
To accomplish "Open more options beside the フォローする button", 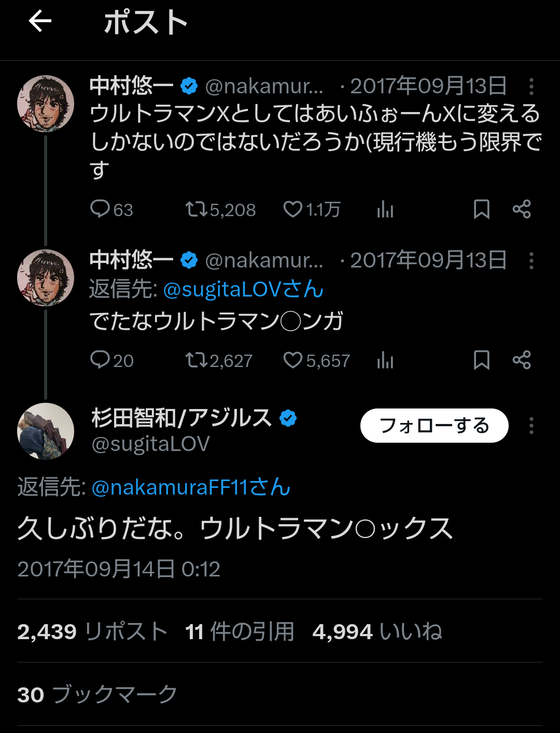I will pyautogui.click(x=531, y=426).
